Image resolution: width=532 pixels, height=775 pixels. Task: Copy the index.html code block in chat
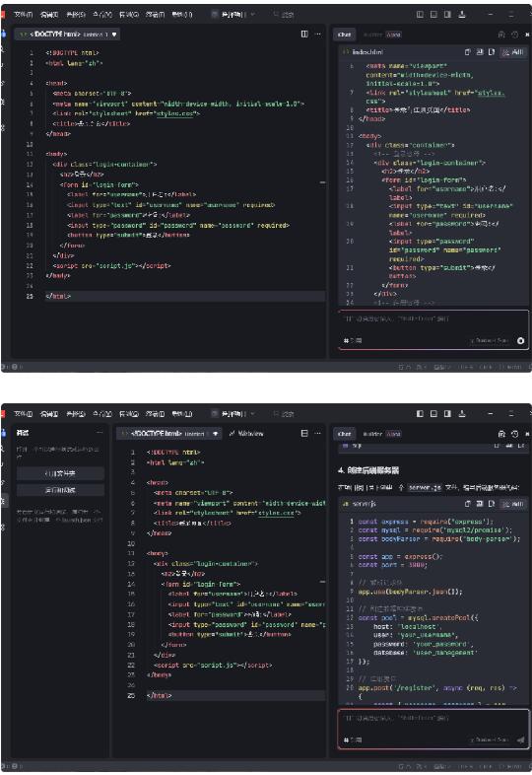point(467,52)
